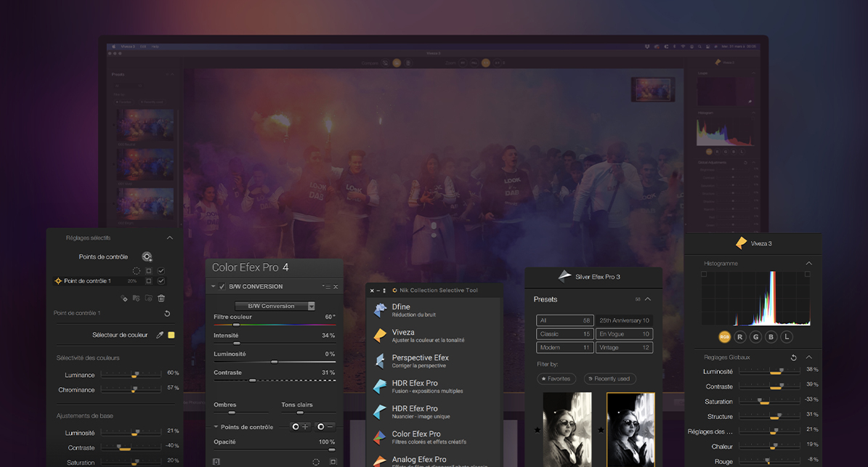
Task: Pick the color selector eyedropper tool
Action: point(160,335)
